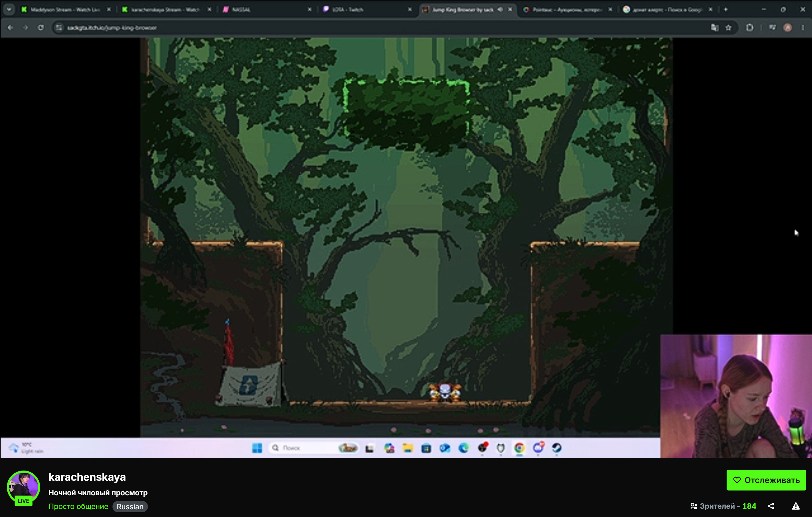This screenshot has width=812, height=517.
Task: Switch to the NASSAL tab
Action: [x=266, y=10]
